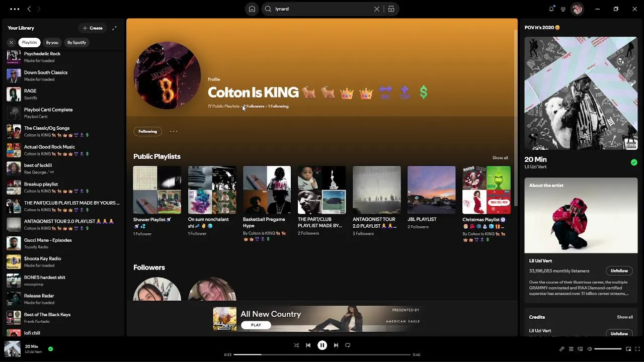Click the large album art in right panel
This screenshot has height=362, width=644.
(581, 93)
